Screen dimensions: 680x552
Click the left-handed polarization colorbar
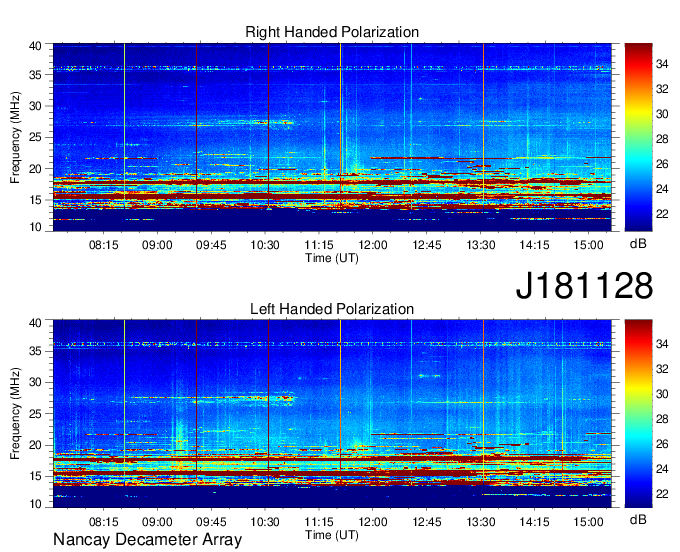point(638,414)
